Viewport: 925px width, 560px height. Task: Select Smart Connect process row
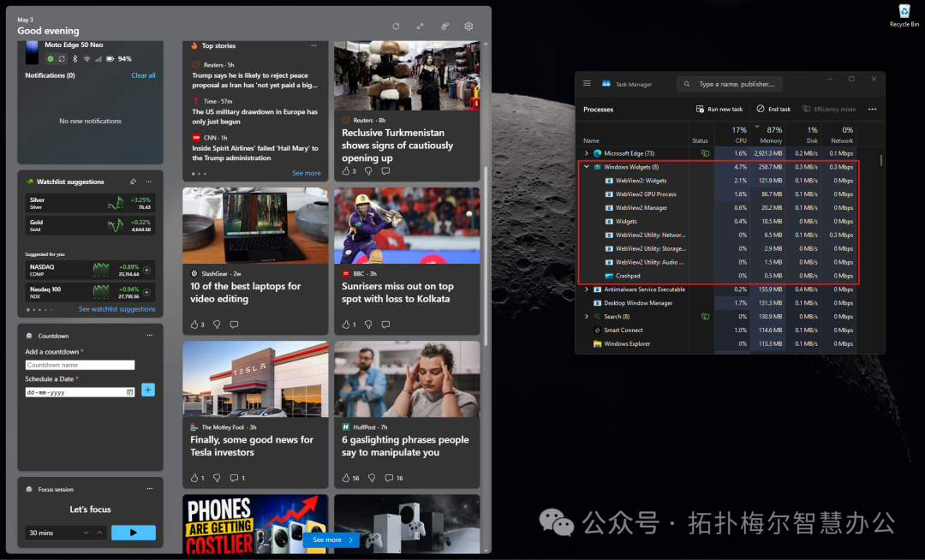click(718, 331)
